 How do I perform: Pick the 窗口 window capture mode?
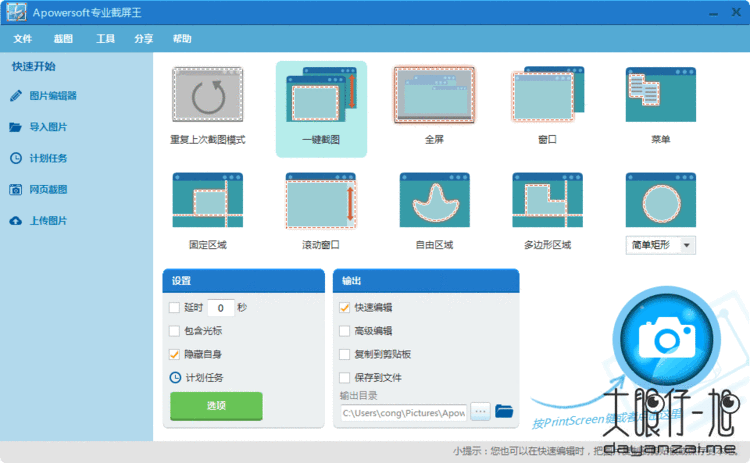548,94
